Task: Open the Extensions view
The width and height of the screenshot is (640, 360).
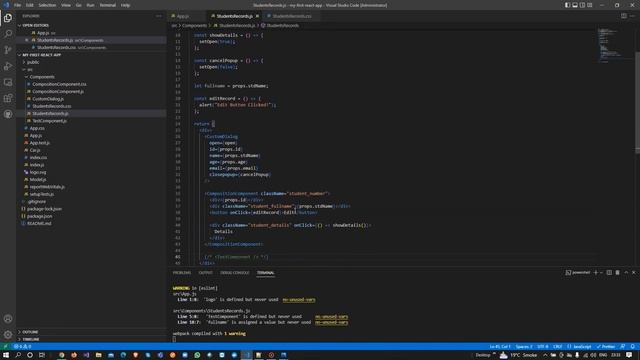Action: 8,98
